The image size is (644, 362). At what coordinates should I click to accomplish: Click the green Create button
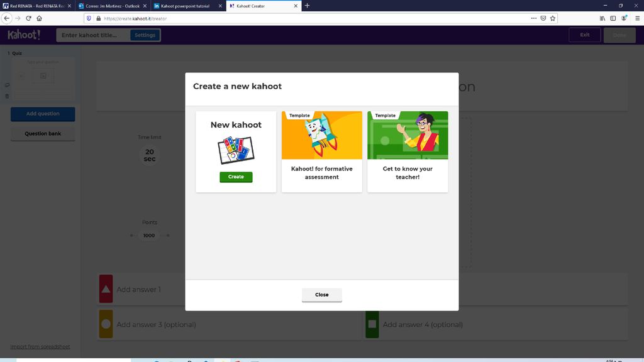(236, 177)
